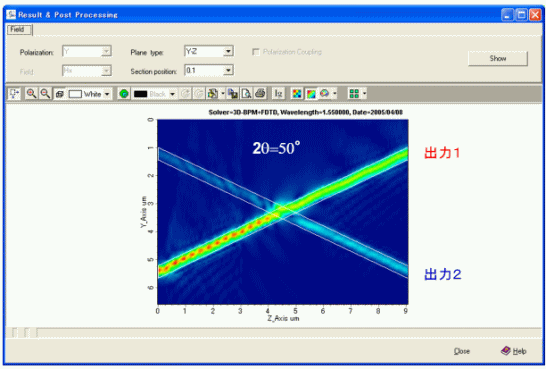
Task: Click the lg log-scale toolbar icon
Action: pos(278,94)
